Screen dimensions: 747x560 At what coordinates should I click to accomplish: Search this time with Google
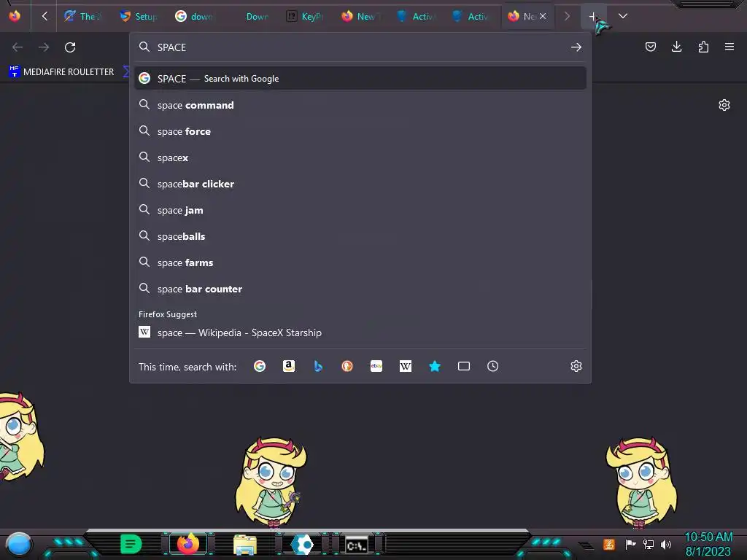[260, 366]
